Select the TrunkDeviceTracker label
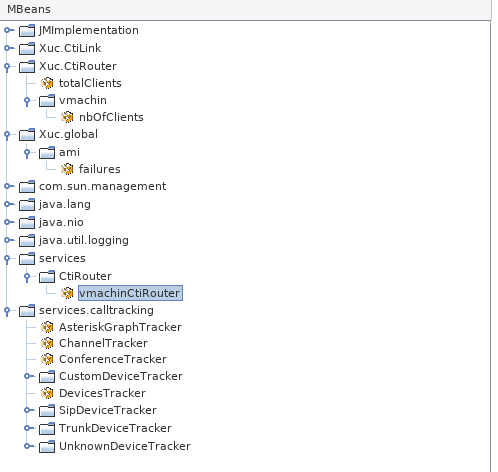This screenshot has height=472, width=498. [x=115, y=428]
